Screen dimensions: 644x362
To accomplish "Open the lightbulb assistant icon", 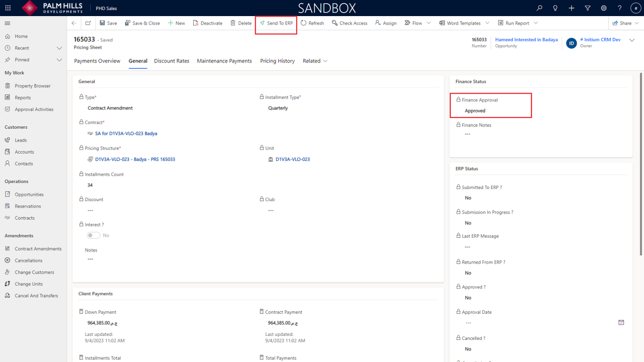I will 555,8.
